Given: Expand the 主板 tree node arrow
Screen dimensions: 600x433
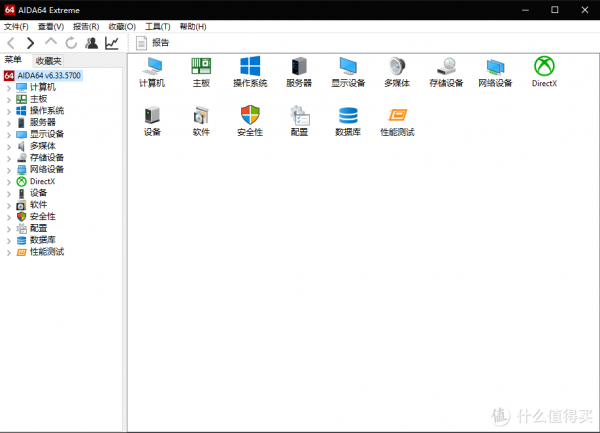Looking at the screenshot, I should 8,99.
